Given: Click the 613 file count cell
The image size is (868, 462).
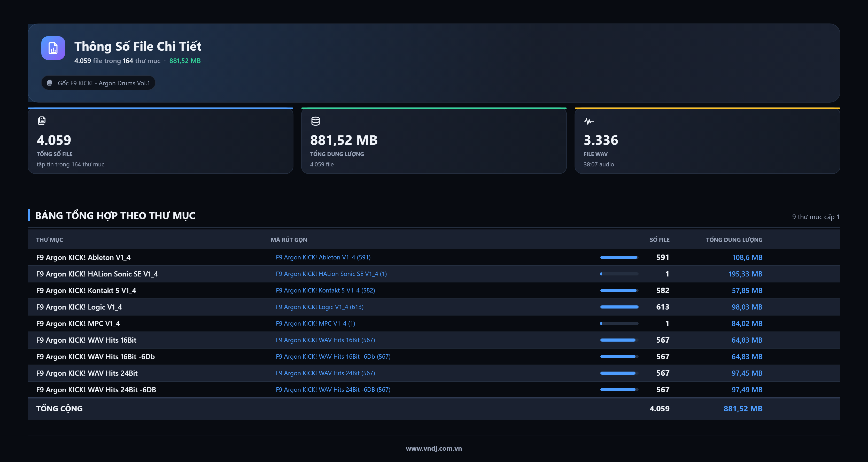Looking at the screenshot, I should click(x=662, y=307).
